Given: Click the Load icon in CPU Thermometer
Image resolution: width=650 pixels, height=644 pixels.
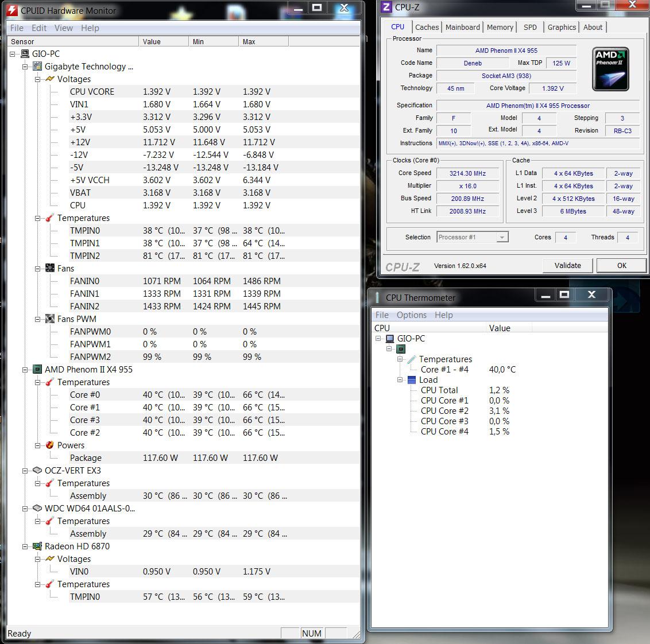Looking at the screenshot, I should (412, 380).
